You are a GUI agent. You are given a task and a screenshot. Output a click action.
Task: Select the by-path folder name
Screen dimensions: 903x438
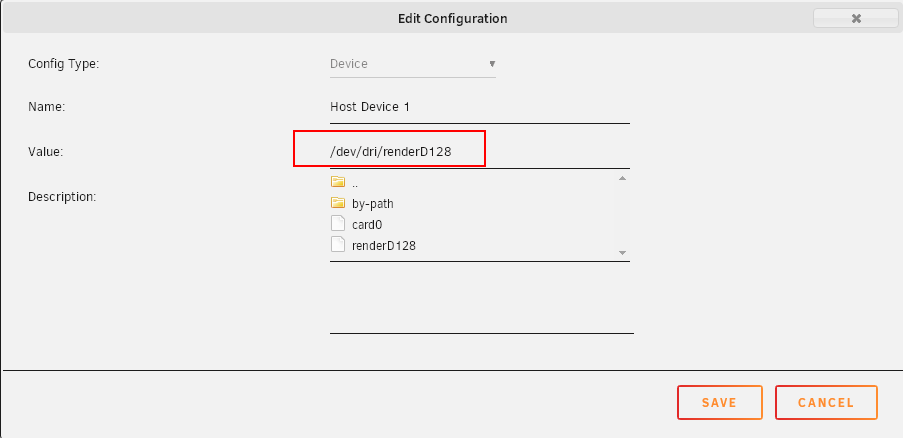373,204
